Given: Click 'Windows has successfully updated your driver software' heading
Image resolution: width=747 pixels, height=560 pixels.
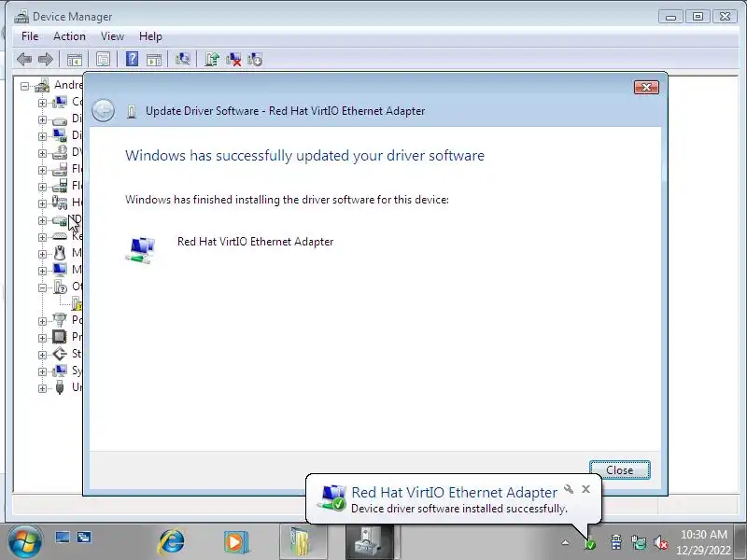Looking at the screenshot, I should [305, 156].
